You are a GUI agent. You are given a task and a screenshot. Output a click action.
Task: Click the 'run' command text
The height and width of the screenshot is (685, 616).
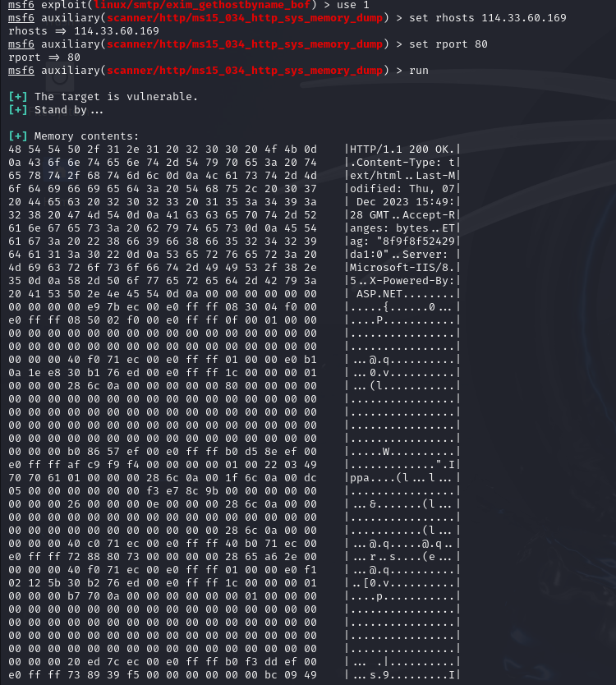click(419, 71)
